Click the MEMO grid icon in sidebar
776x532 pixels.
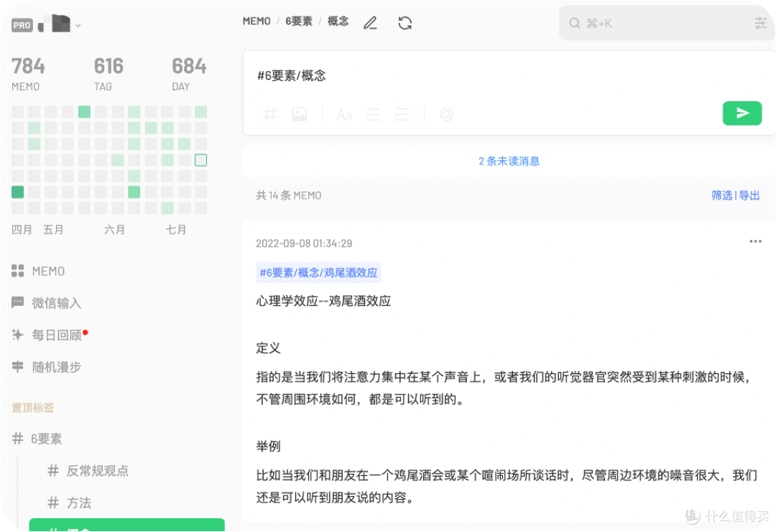[x=17, y=271]
